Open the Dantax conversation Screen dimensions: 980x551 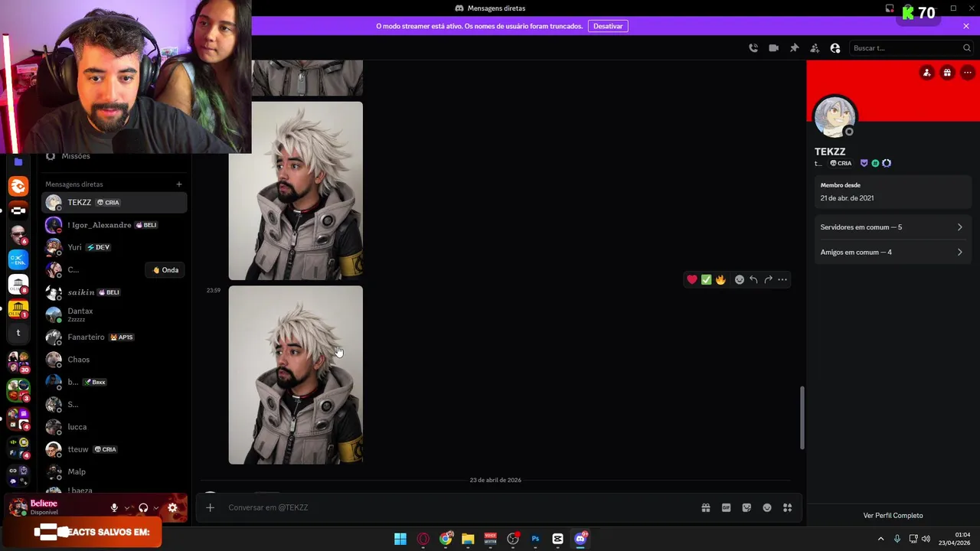point(115,315)
